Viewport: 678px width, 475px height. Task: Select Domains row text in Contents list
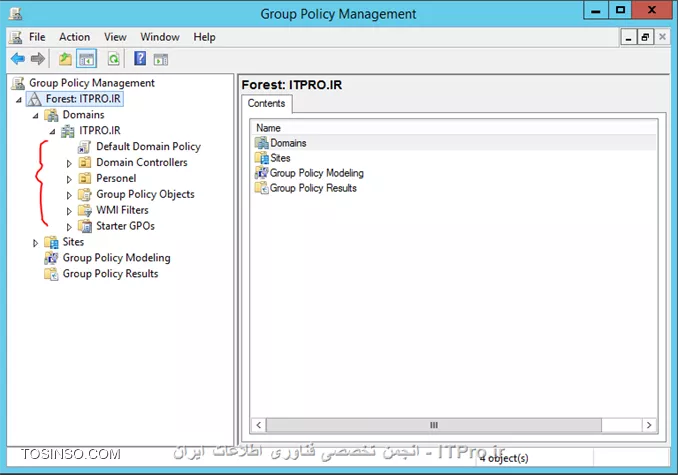(288, 143)
